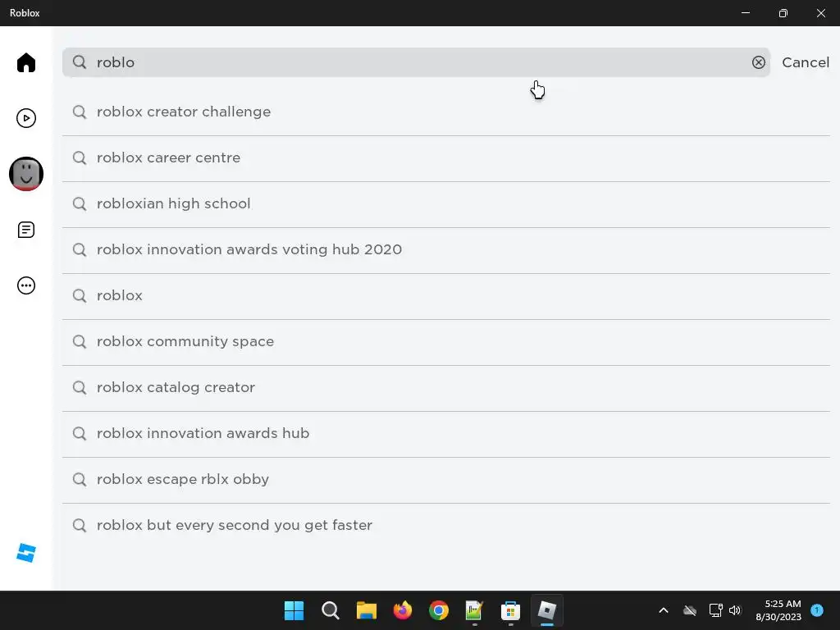Screen dimensions: 840x630
Task: Select 'roblox but every second you get faster'
Action: click(x=445, y=526)
